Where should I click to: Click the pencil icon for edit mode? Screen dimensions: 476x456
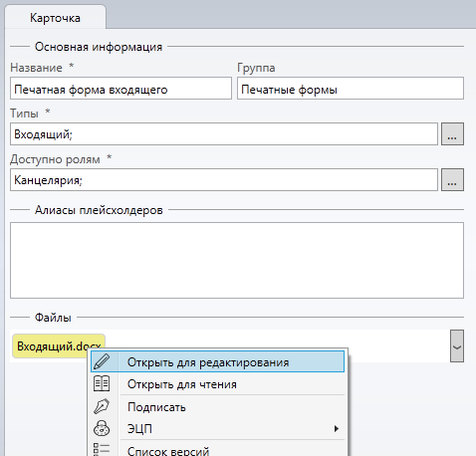pyautogui.click(x=102, y=361)
